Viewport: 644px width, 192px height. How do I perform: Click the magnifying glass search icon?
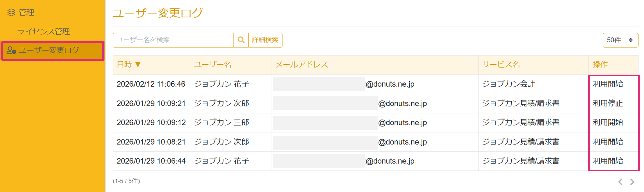[241, 40]
